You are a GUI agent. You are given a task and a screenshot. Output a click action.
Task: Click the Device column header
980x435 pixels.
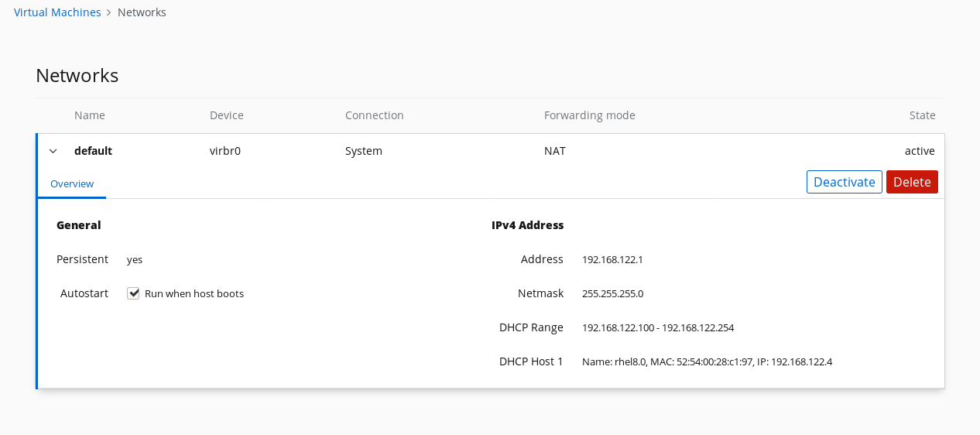226,115
